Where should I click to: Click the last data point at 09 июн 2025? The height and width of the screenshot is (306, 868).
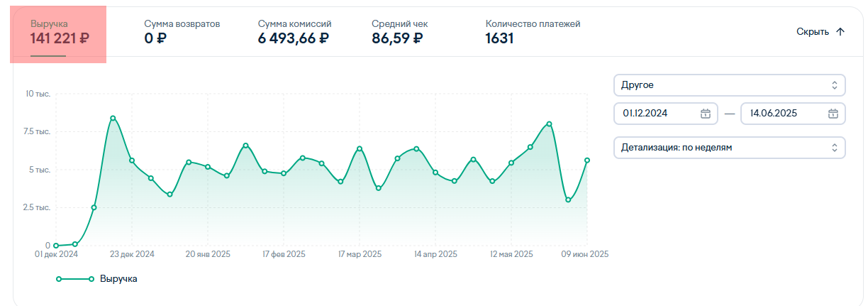[x=587, y=160]
